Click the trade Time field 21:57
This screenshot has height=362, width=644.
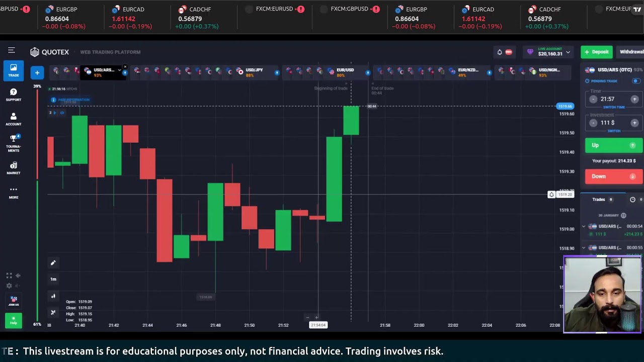[x=613, y=99]
